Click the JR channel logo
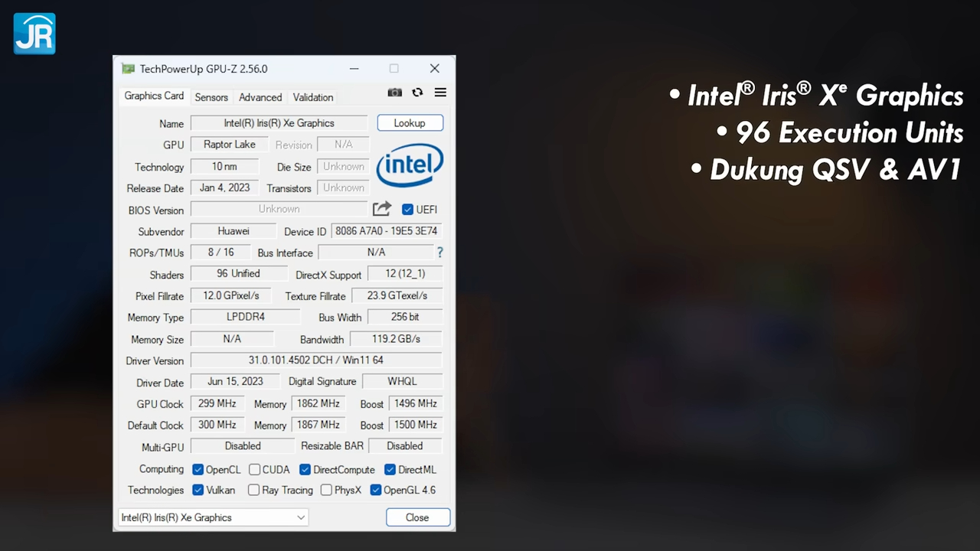The width and height of the screenshot is (980, 551). coord(34,34)
